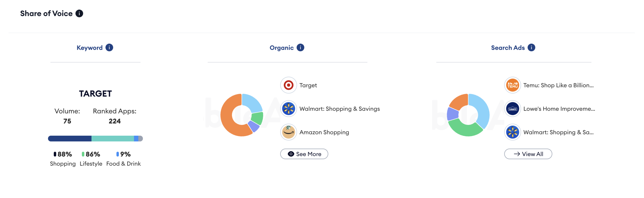Click the dark blue Shopping bar segment
The width and height of the screenshot is (644, 198).
pyautogui.click(x=70, y=138)
